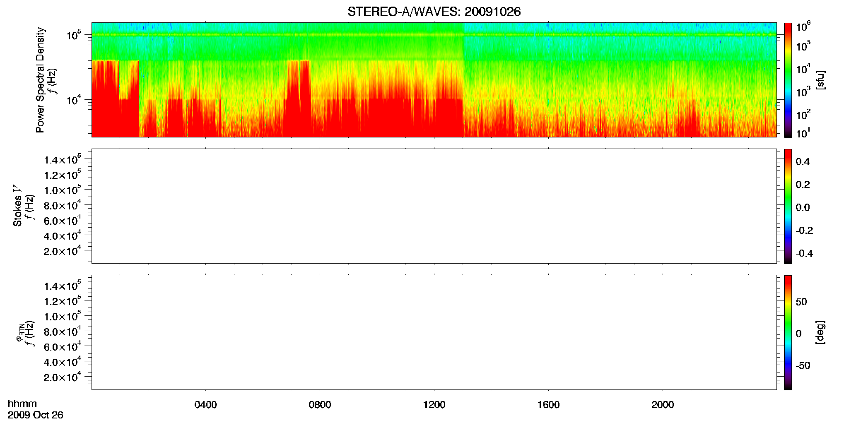Viewport: 868px width, 447px height.
Task: Click the 1.0×10^5 tick on Stokes panel
Action: point(63,190)
